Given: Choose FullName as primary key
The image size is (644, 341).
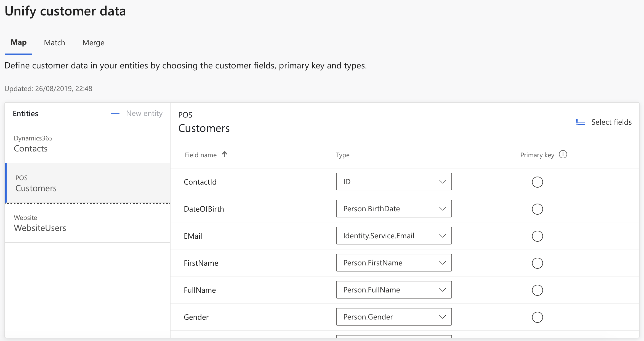Looking at the screenshot, I should pyautogui.click(x=537, y=290).
